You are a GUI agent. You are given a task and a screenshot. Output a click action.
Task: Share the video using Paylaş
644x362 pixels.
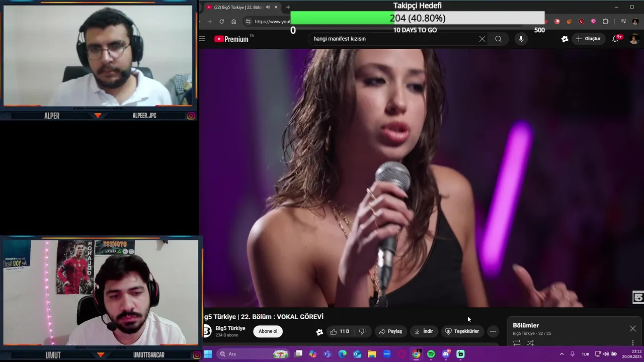tap(390, 331)
